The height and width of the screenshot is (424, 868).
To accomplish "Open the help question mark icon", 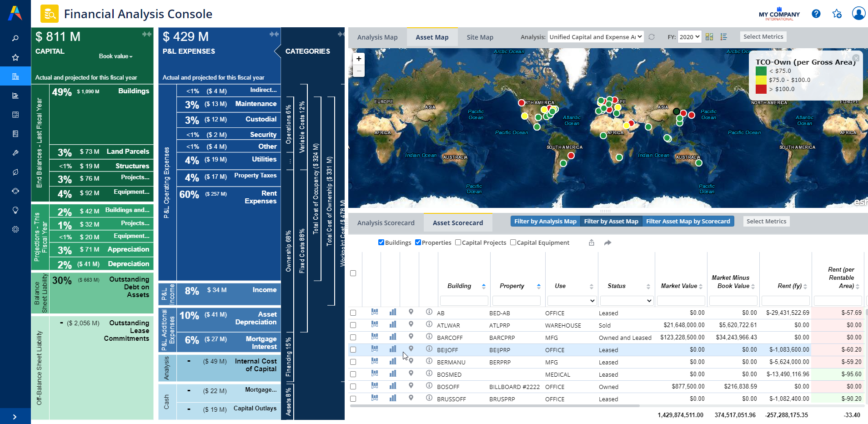I will click(x=816, y=14).
